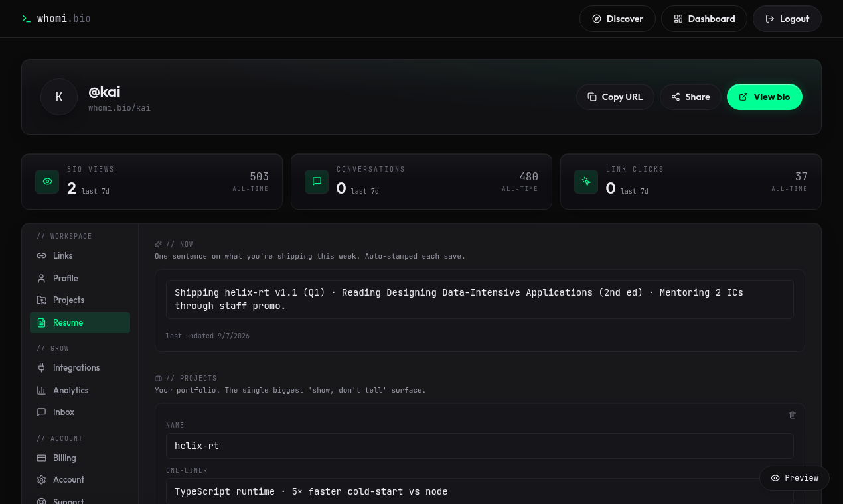Click the K avatar circle
The image size is (843, 504).
(59, 97)
